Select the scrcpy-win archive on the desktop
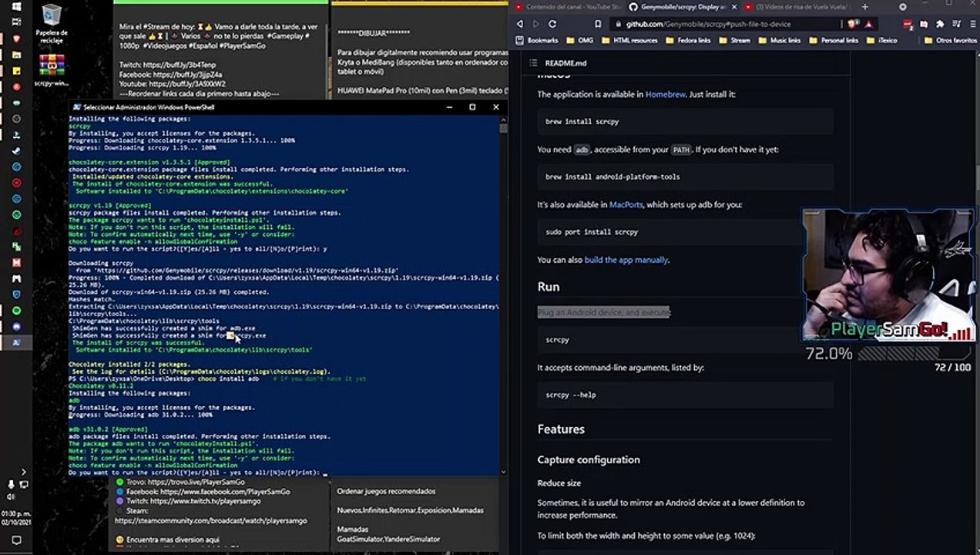Image resolution: width=980 pixels, height=555 pixels. [x=52, y=70]
